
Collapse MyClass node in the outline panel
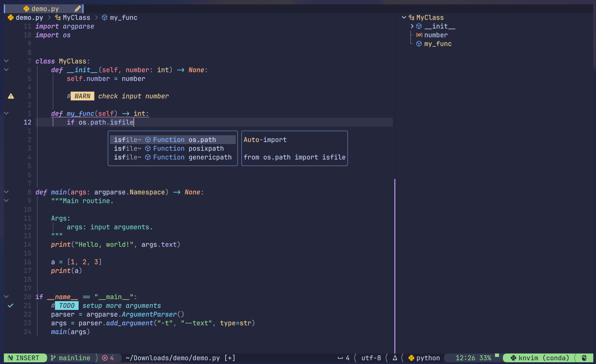tap(404, 17)
